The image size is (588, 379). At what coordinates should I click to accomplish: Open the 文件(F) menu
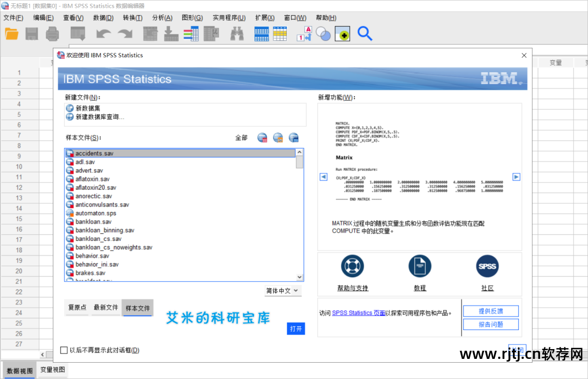click(x=14, y=17)
